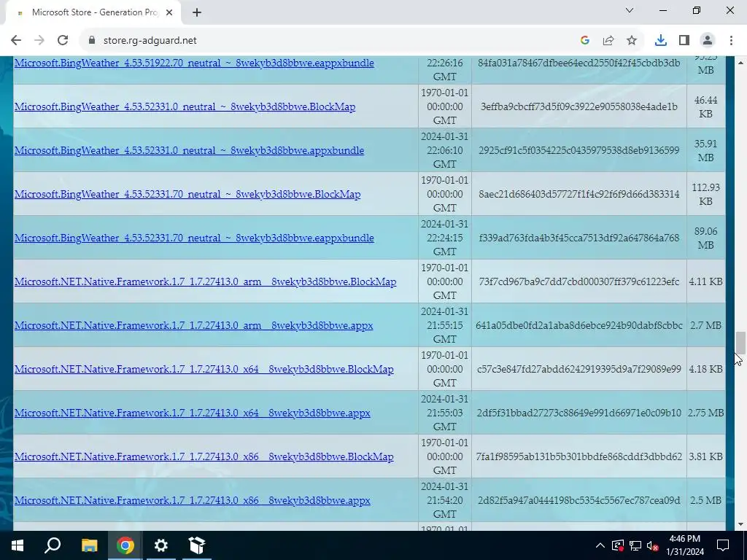
Task: Open the taskbar clock and date
Action: (x=684, y=545)
